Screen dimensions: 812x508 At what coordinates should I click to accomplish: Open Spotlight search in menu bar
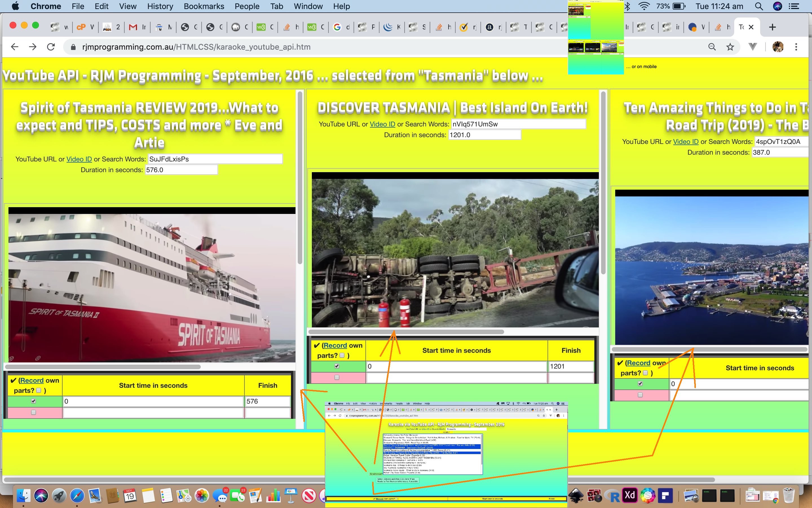pyautogui.click(x=759, y=6)
